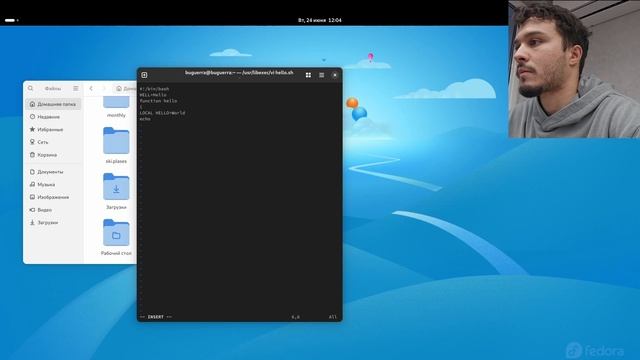Open Files sidebar hamburger menu
This screenshot has width=640, height=360.
76,88
